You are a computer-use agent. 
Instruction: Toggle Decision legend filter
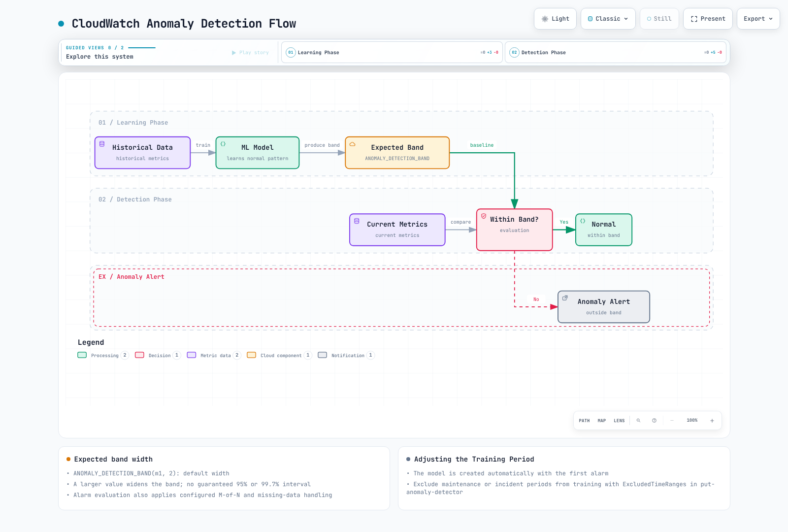158,355
